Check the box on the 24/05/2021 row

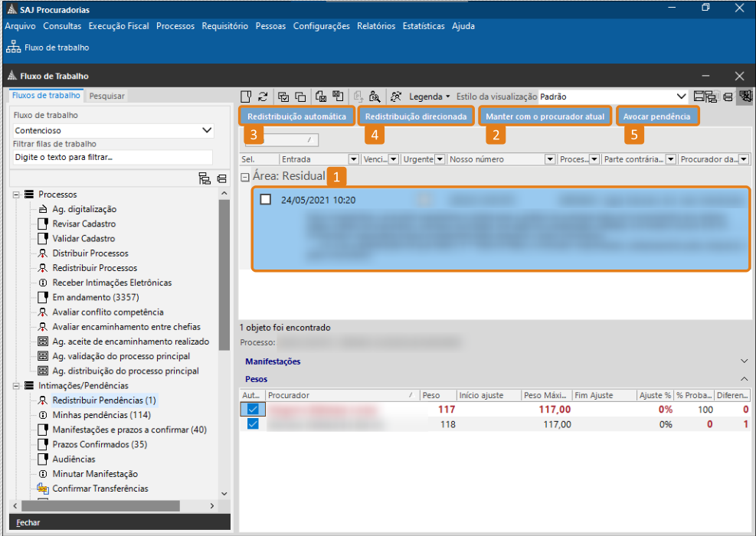coord(266,200)
